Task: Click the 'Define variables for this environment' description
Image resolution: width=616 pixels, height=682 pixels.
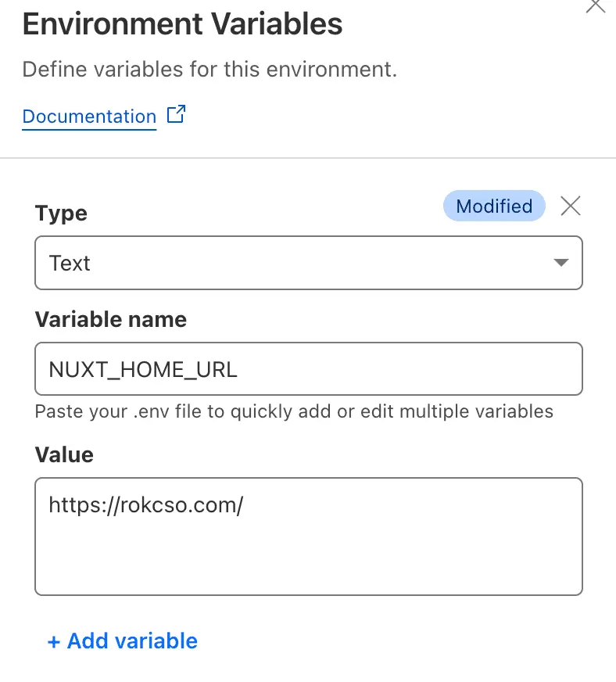Action: [x=210, y=70]
